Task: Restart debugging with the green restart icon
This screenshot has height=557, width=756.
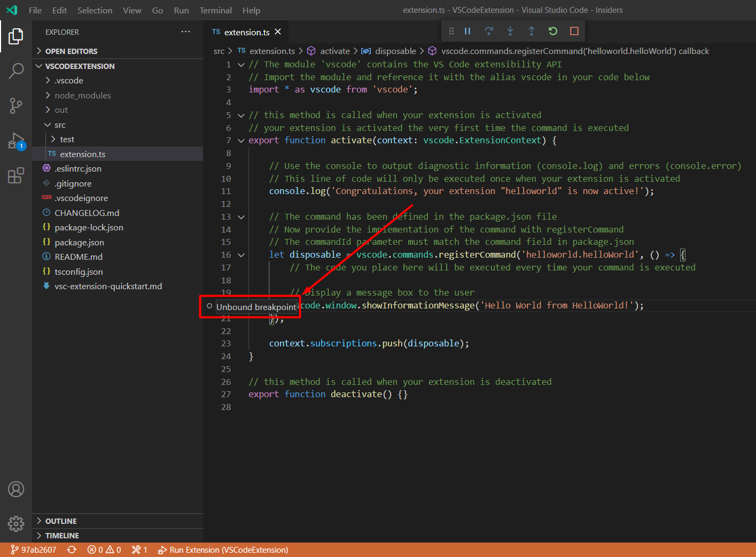Action: (553, 31)
